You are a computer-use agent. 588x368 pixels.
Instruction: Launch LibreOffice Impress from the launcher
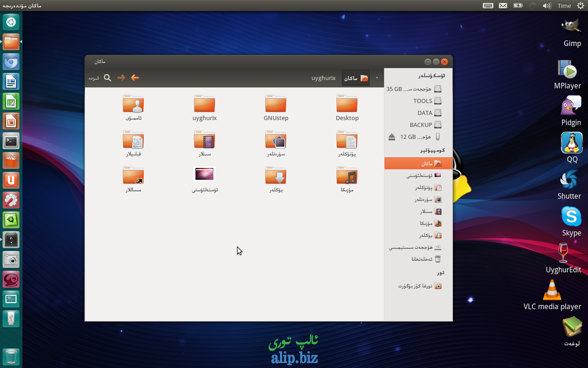tap(11, 121)
